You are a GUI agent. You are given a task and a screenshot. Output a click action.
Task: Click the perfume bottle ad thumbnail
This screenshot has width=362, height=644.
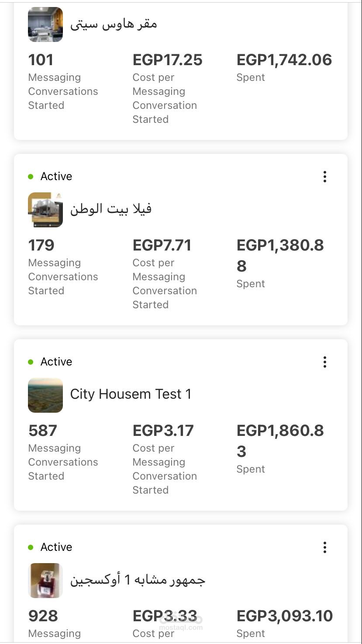point(45,581)
